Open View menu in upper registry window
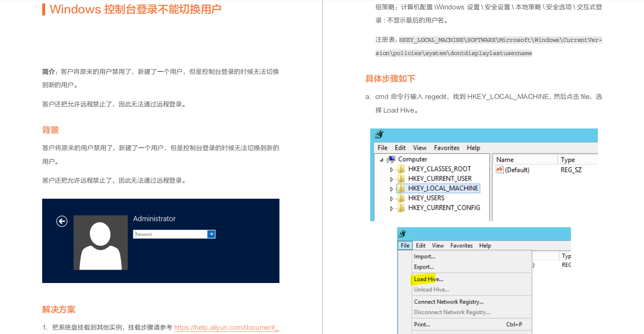 click(420, 148)
